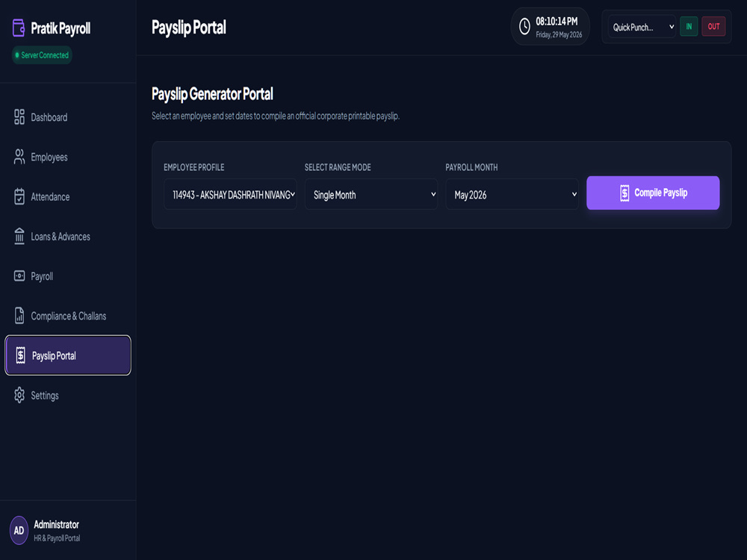This screenshot has width=747, height=560.
Task: Punch IN with the green button
Action: [689, 27]
